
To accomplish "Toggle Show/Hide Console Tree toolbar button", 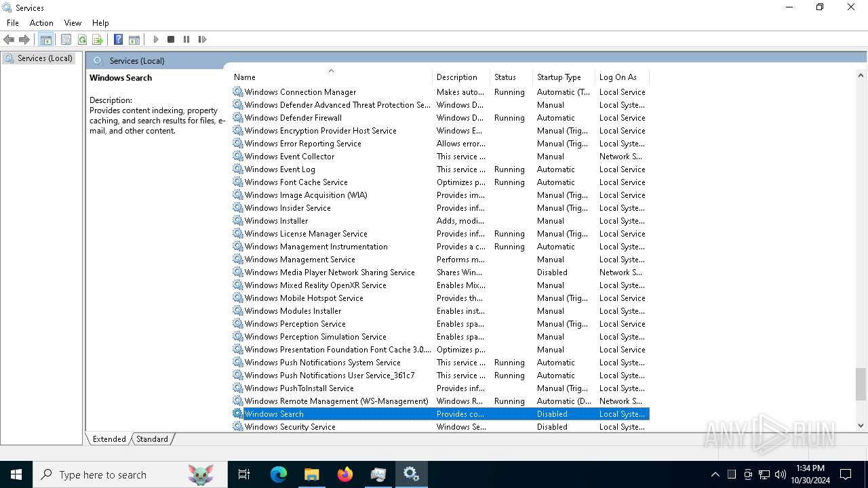I will (45, 39).
